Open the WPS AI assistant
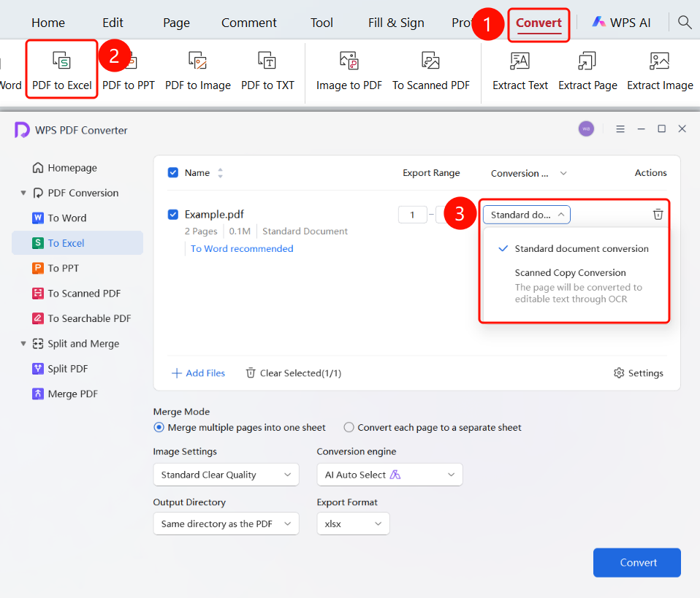The image size is (700, 598). click(x=621, y=23)
